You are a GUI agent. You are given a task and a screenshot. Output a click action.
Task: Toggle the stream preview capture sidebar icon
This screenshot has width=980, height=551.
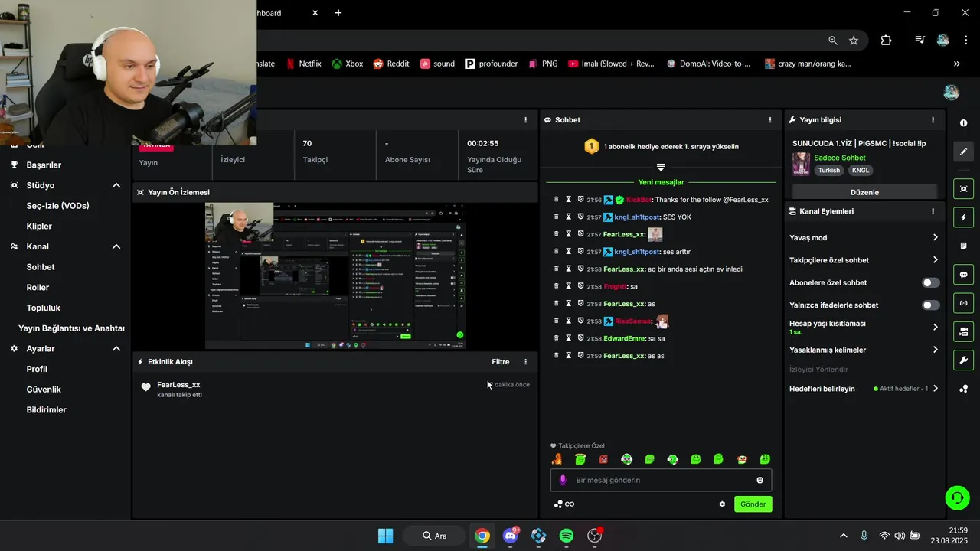(963, 189)
